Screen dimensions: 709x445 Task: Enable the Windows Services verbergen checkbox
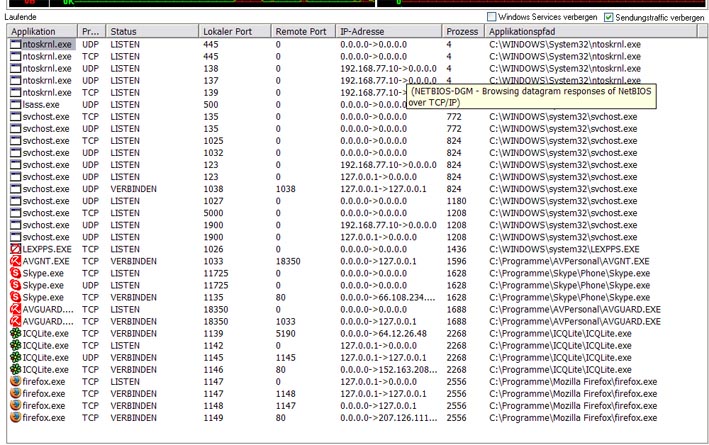click(492, 17)
